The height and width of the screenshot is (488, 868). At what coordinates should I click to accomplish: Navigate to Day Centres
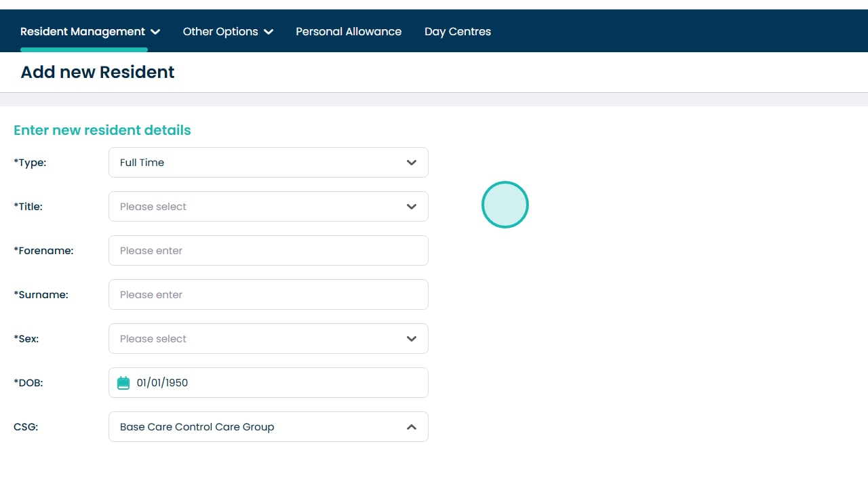point(458,32)
